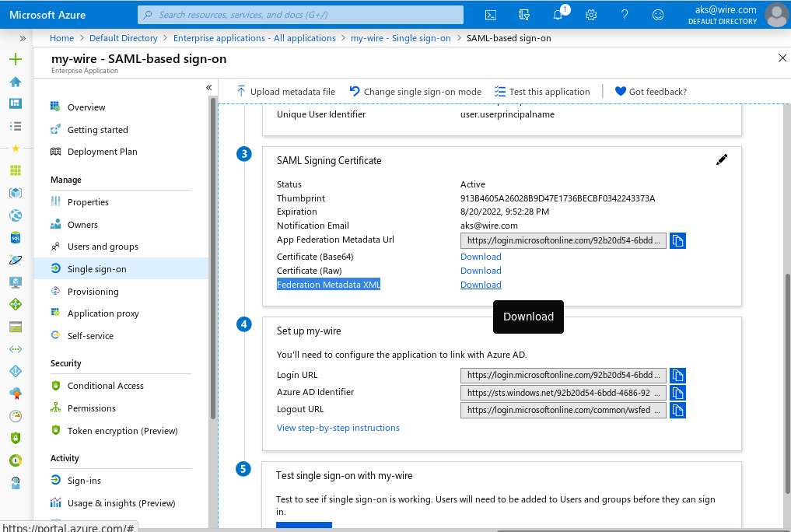Open Virtual machines monitor icon in rail
Image resolution: width=791 pixels, height=532 pixels.
click(x=16, y=282)
